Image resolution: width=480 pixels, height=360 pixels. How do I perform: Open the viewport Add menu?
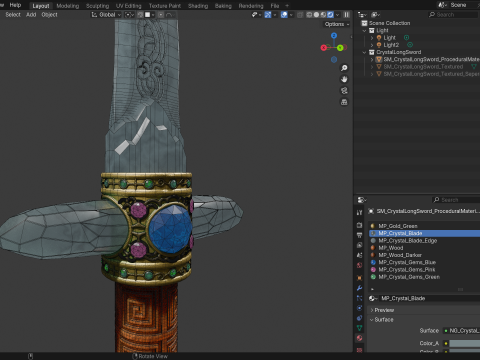coord(31,15)
